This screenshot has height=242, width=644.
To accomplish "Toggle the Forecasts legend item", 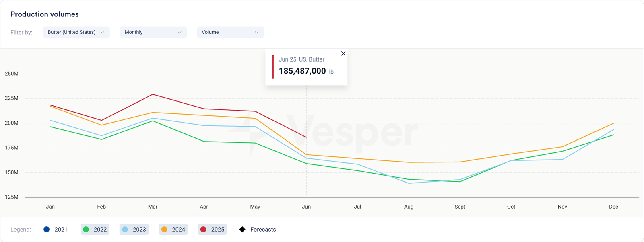I will click(x=258, y=230).
